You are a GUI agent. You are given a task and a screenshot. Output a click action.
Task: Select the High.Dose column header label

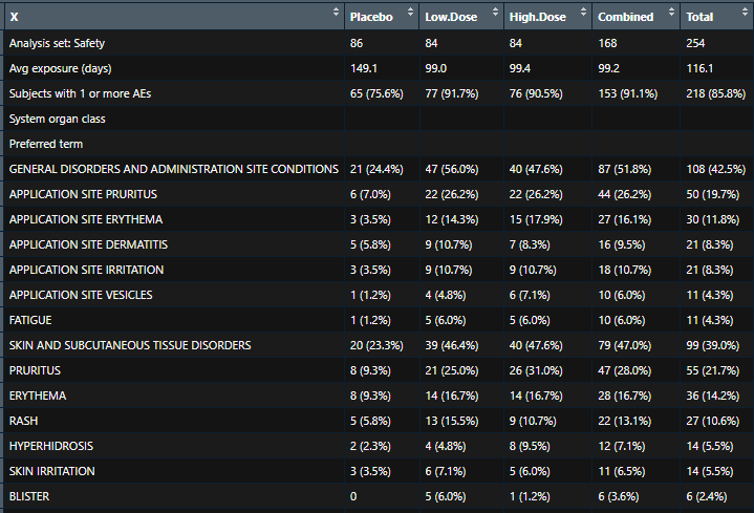click(x=537, y=16)
